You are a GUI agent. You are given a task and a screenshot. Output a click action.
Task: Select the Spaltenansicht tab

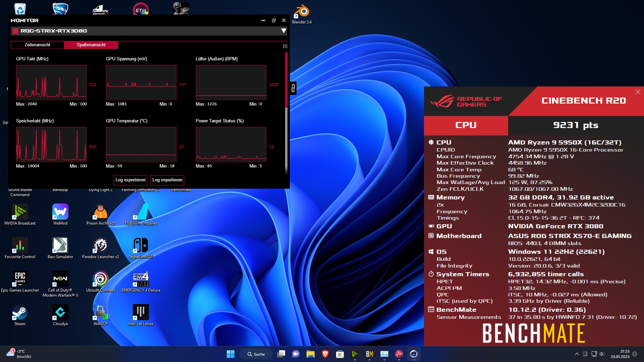click(x=91, y=45)
